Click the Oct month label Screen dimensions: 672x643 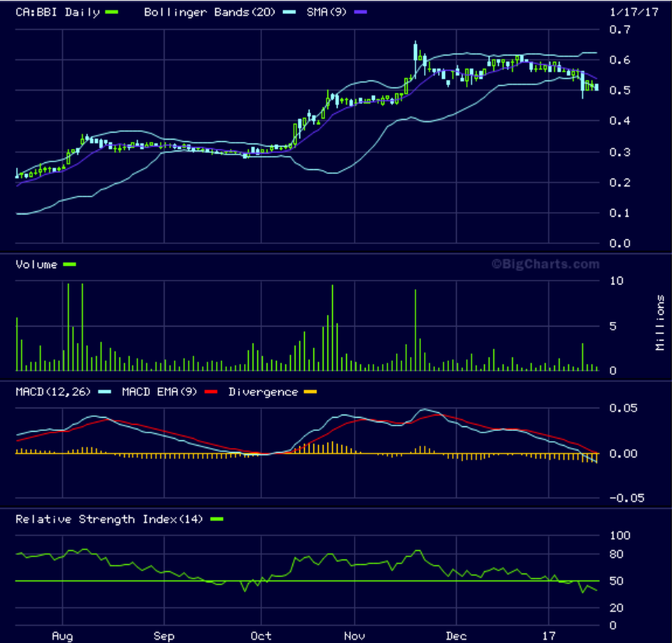(261, 636)
